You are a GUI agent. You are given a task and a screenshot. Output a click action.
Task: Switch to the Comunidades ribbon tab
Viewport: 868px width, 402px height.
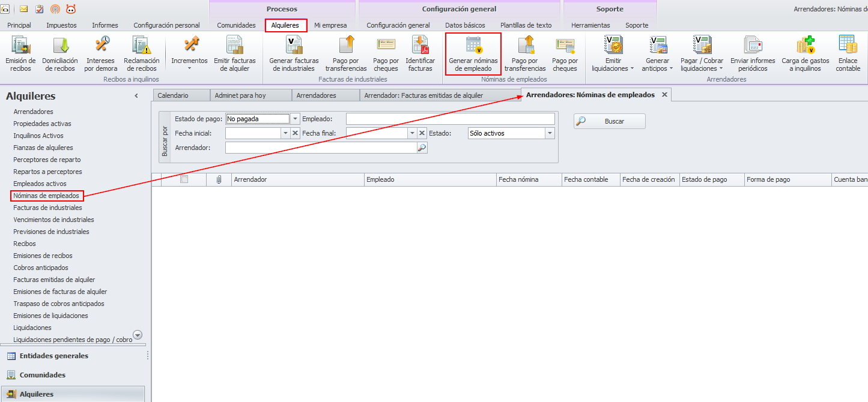pos(236,25)
